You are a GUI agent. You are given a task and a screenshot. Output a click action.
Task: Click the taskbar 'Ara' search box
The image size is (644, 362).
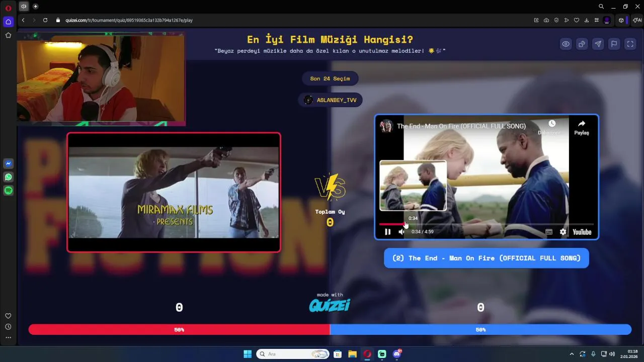pos(293,354)
